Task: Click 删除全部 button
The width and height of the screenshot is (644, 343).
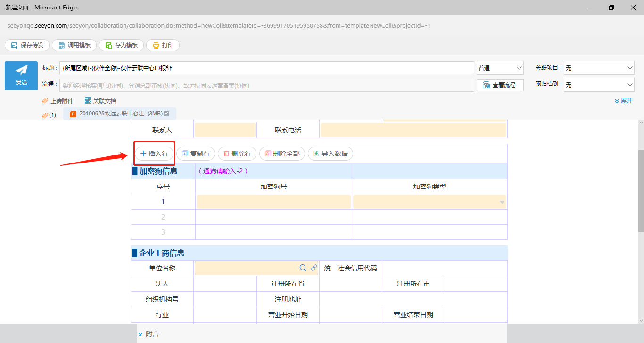Action: pos(282,154)
